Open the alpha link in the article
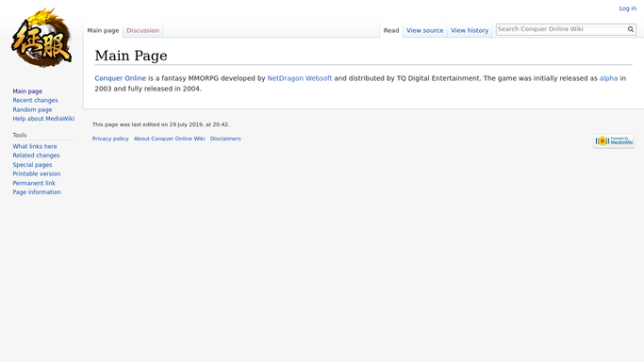Screen dimensions: 644x362 [608, 78]
